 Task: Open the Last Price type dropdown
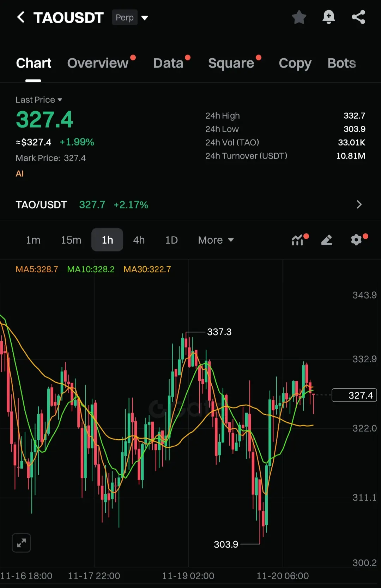[x=39, y=100]
